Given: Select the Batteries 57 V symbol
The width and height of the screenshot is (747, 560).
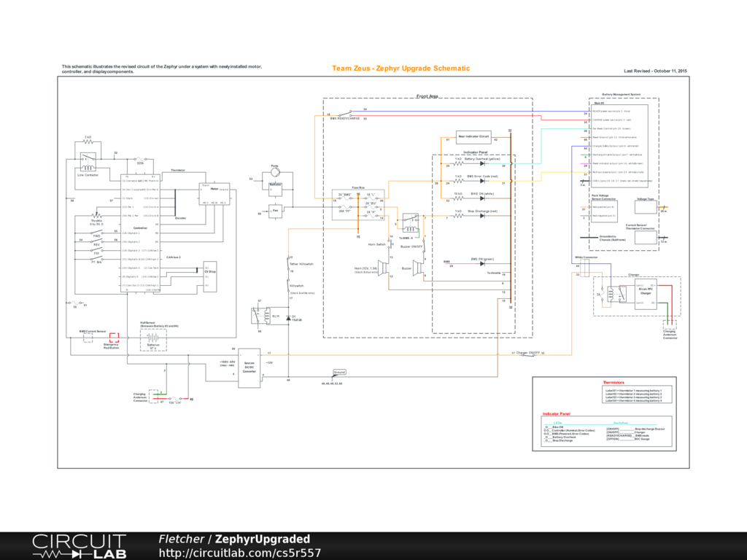Looking at the screenshot, I should click(x=153, y=338).
